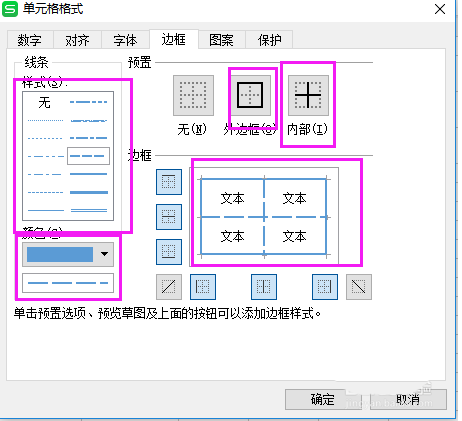
Task: Switch to the 字体 tab
Action: click(x=125, y=40)
